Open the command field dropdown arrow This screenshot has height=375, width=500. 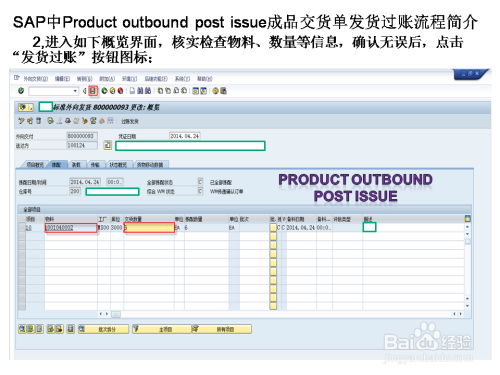(75, 91)
